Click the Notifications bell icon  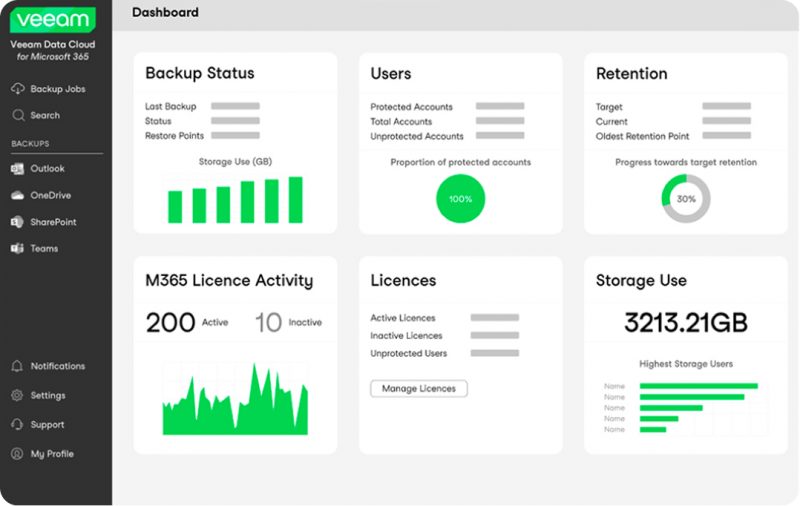(x=17, y=366)
